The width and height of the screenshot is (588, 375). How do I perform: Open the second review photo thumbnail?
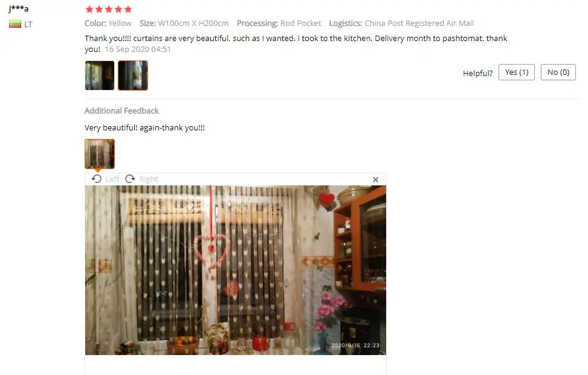click(x=133, y=75)
